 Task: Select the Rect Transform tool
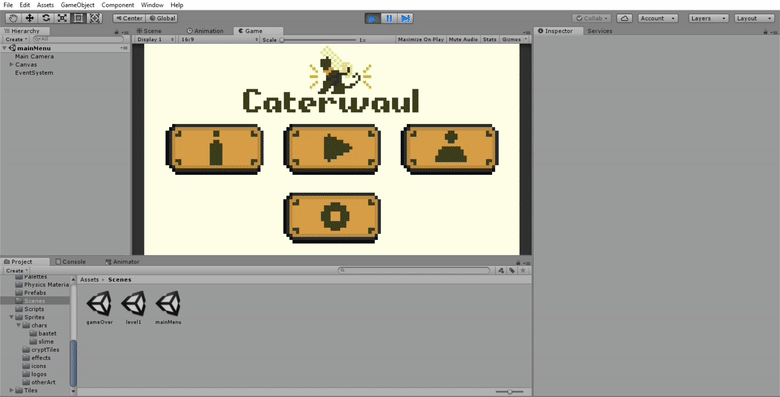[x=79, y=18]
